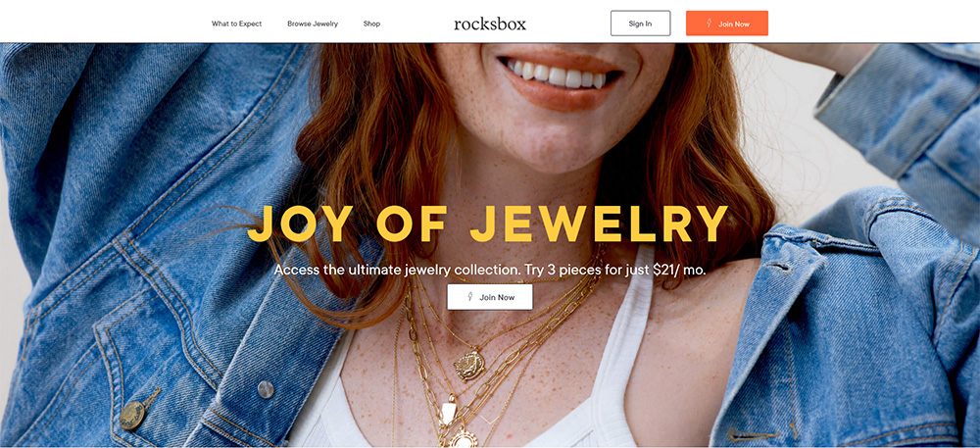Click the orange Join Now header button
Viewport: 980px width, 448px height.
pos(726,24)
